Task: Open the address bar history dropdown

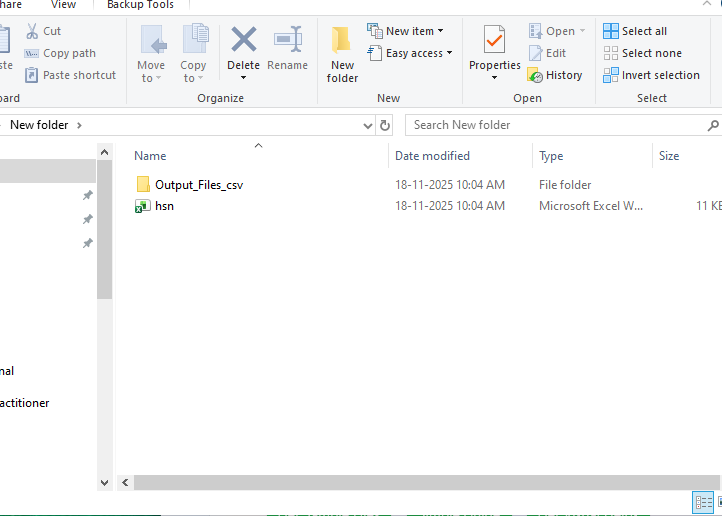Action: pos(367,125)
